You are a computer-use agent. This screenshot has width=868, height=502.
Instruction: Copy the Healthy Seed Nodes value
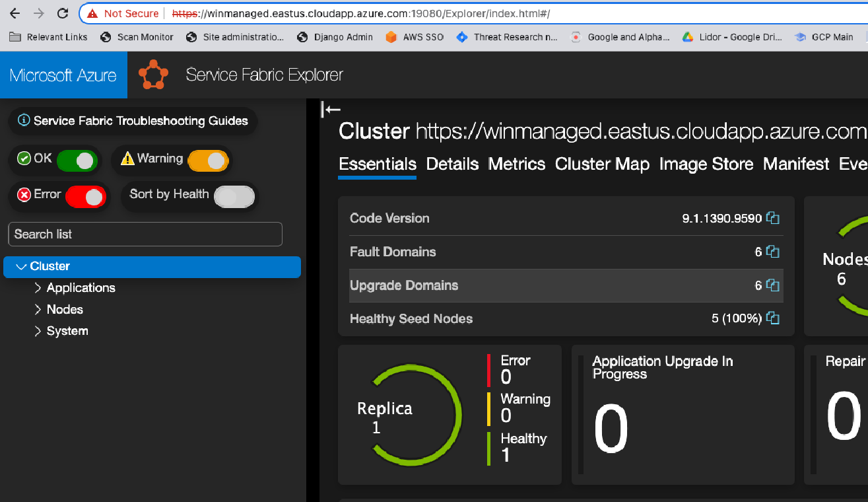[x=773, y=318]
